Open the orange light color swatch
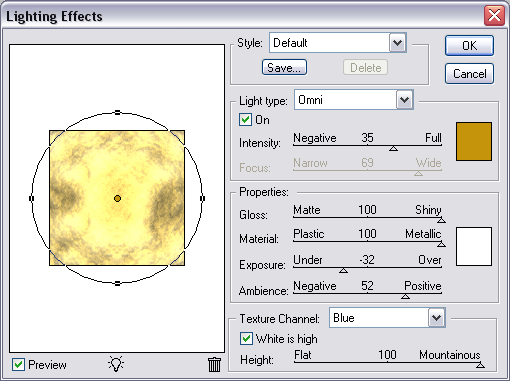 [x=474, y=141]
